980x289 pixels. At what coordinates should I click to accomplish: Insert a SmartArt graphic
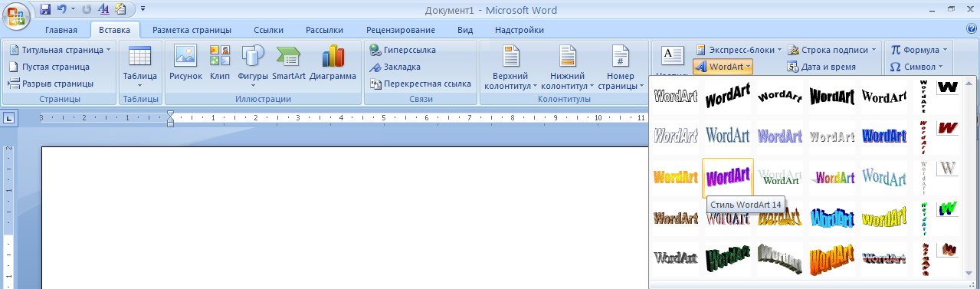click(x=289, y=63)
